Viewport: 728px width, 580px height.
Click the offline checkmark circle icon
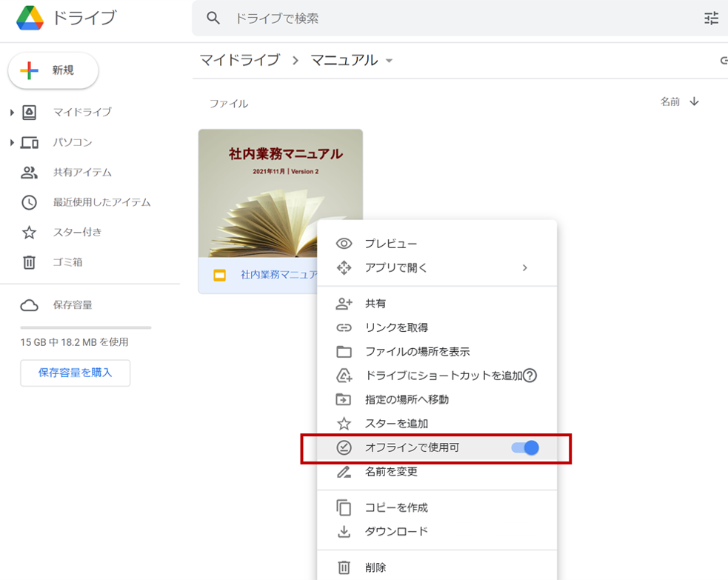click(344, 447)
